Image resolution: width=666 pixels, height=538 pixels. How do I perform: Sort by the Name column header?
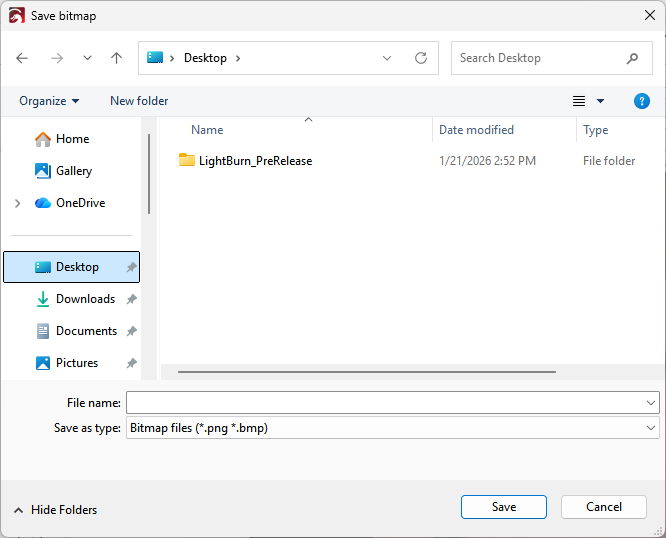[x=207, y=130]
